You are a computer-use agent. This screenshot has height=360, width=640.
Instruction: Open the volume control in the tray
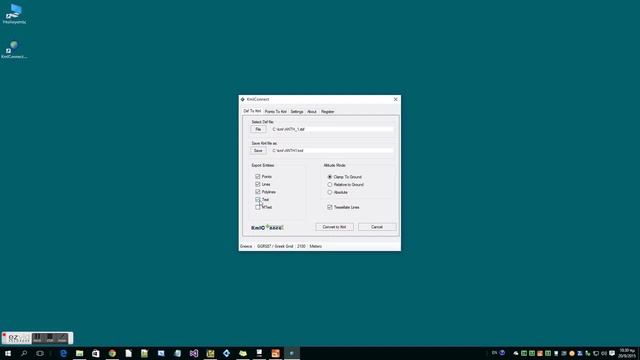click(604, 353)
